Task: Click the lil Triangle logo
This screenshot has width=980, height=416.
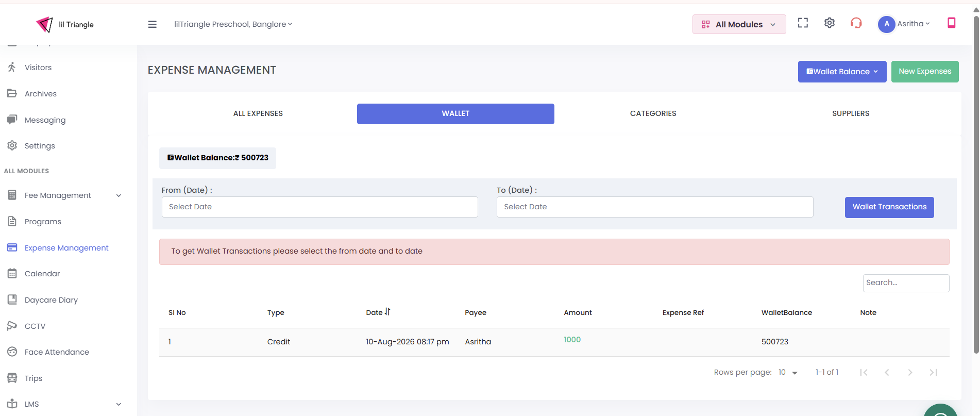Action: [65, 24]
